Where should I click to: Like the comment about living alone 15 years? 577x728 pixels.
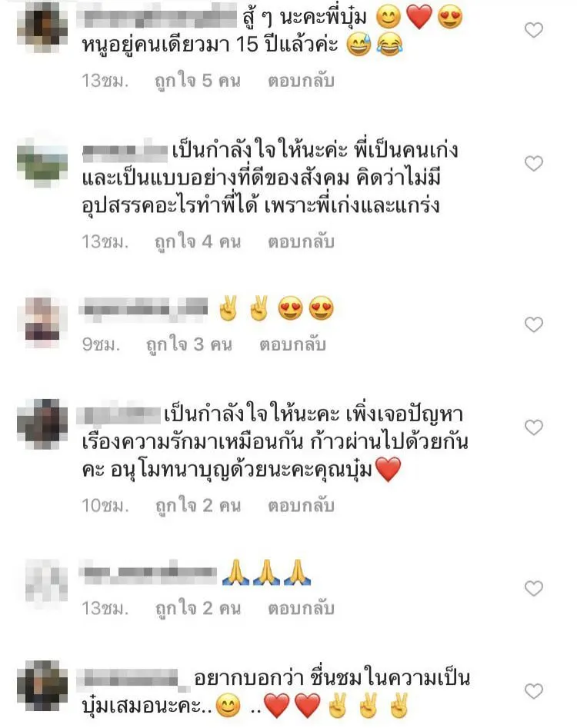click(x=533, y=30)
